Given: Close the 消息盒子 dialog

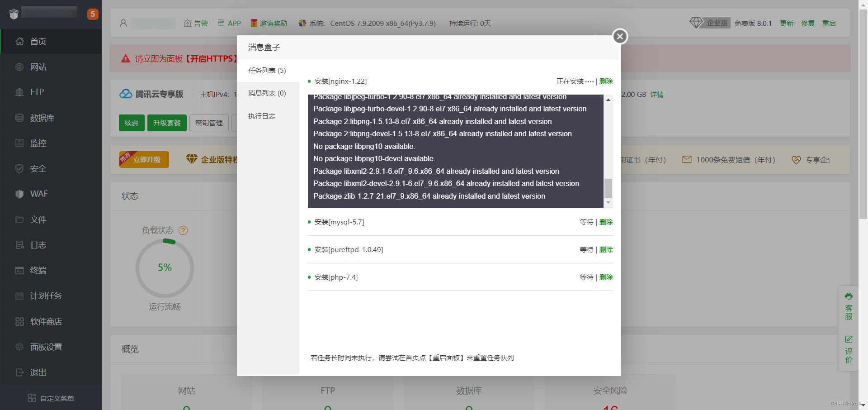Looking at the screenshot, I should [x=620, y=36].
